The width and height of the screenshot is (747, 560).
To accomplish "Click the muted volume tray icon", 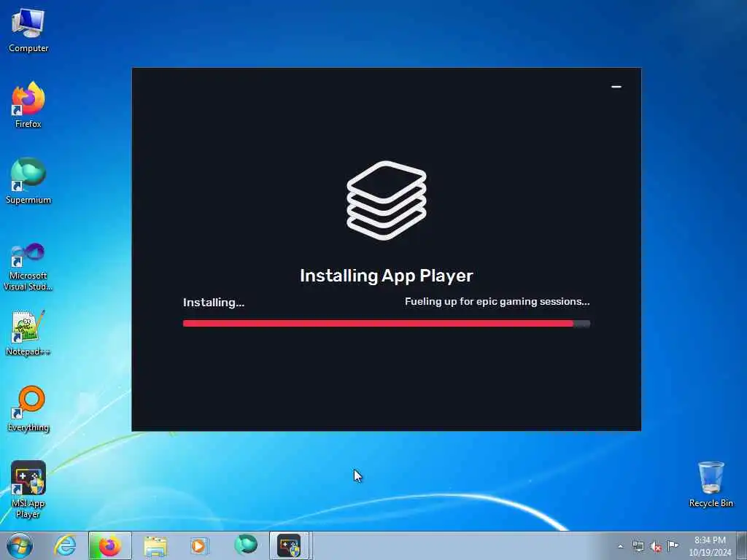I will [x=656, y=547].
